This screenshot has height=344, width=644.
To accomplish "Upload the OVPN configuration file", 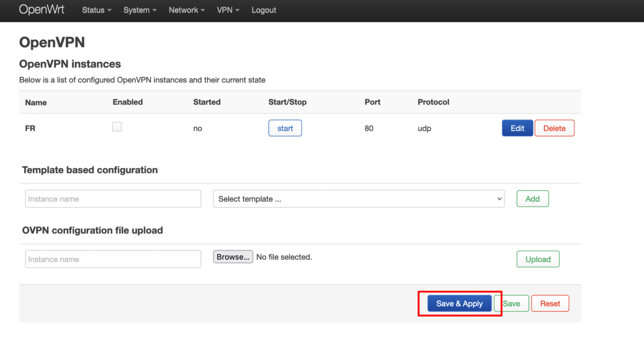I will pos(538,259).
